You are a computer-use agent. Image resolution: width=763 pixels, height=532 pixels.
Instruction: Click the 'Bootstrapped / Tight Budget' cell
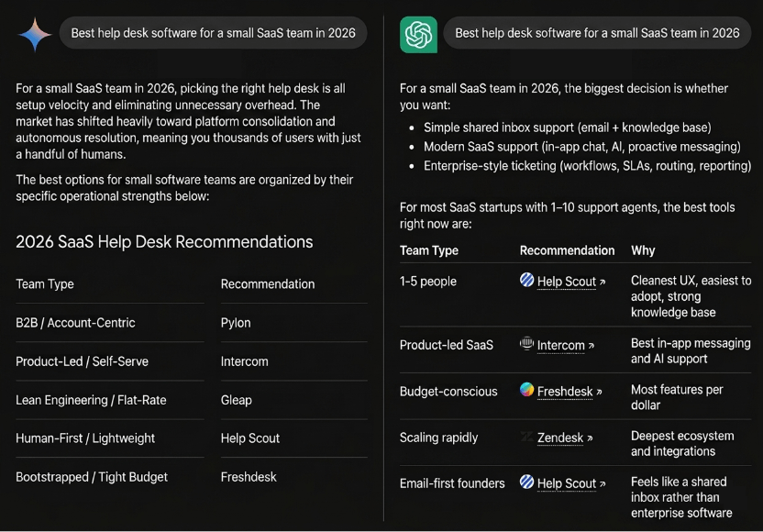(92, 477)
